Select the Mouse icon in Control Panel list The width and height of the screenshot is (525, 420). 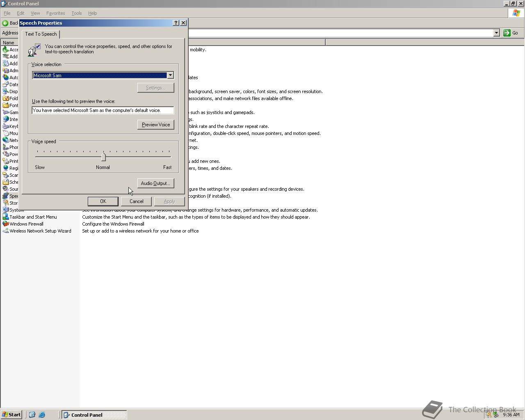pos(6,133)
